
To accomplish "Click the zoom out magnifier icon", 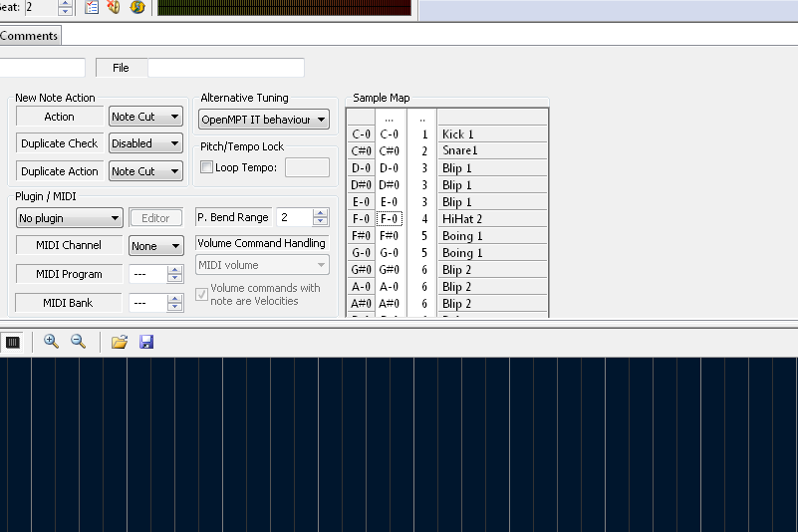I will click(78, 342).
